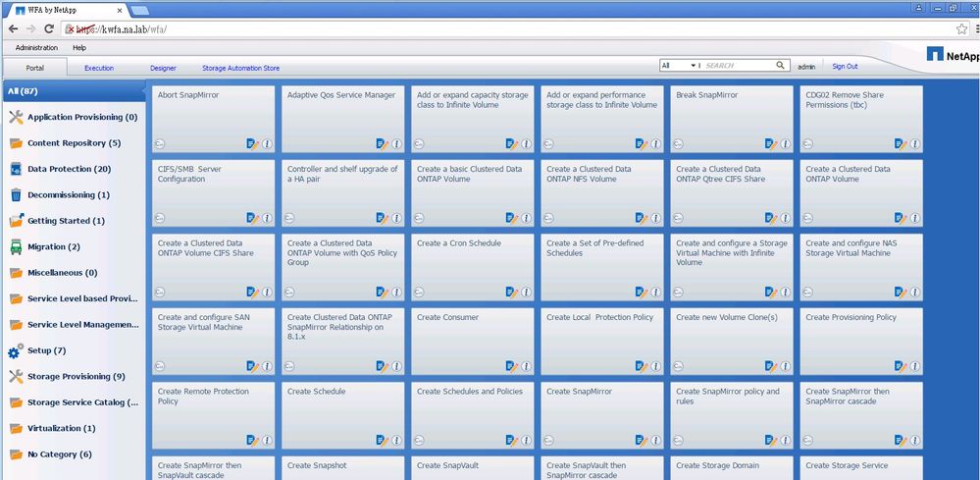The height and width of the screenshot is (480, 980).
Task: Open the Administration menu
Action: (36, 47)
